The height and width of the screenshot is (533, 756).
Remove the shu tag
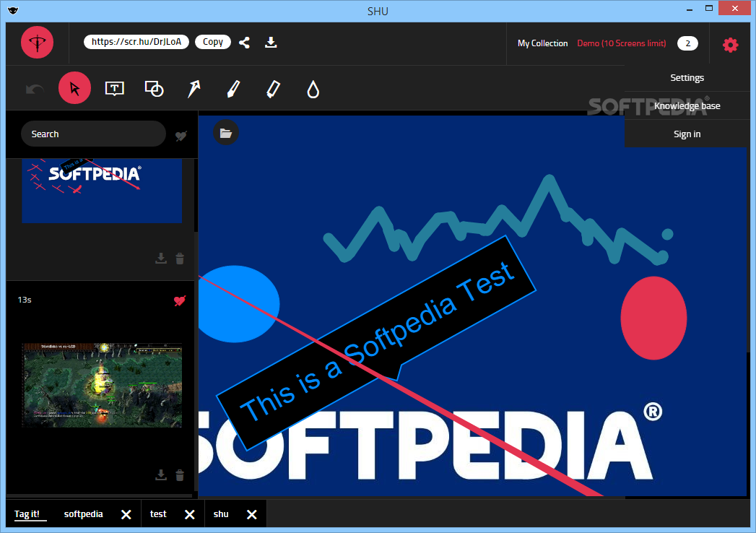click(252, 515)
